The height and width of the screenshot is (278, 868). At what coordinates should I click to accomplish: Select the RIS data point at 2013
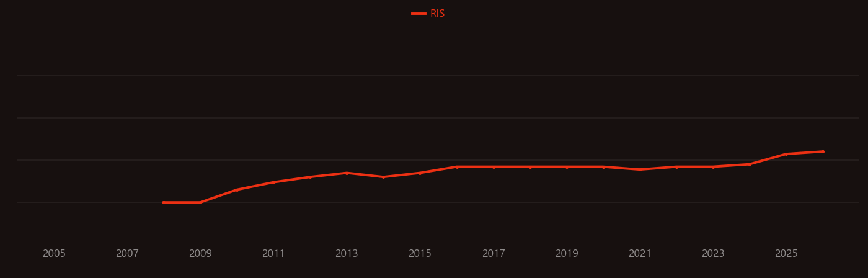347,173
